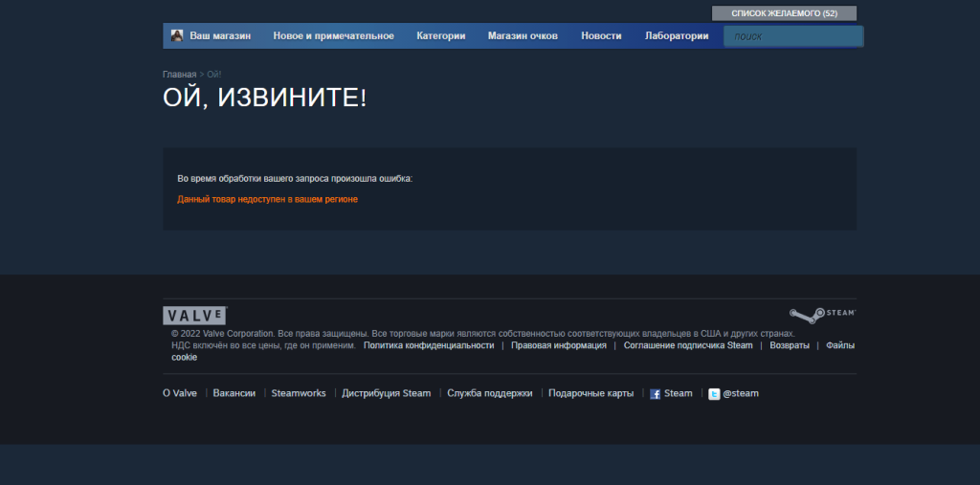The width and height of the screenshot is (980, 485).
Task: Click the Valve logo in footer
Action: tap(194, 316)
